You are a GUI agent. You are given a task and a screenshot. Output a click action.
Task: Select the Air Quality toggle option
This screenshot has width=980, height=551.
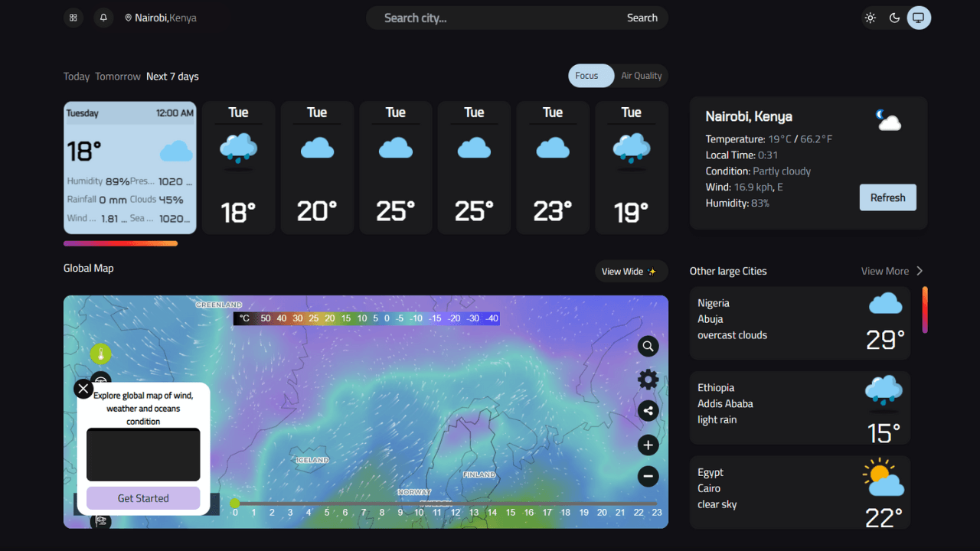click(642, 76)
